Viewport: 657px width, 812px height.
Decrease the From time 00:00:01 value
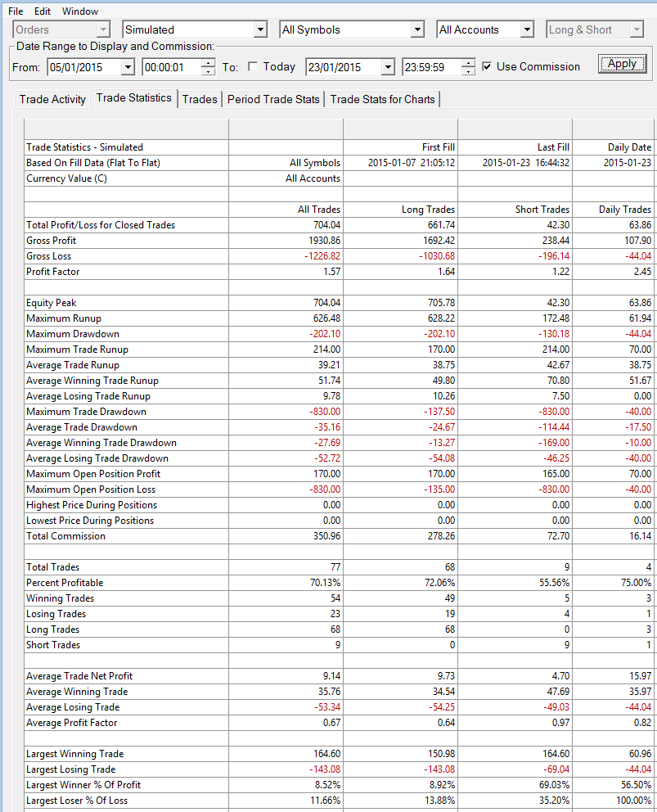point(208,71)
